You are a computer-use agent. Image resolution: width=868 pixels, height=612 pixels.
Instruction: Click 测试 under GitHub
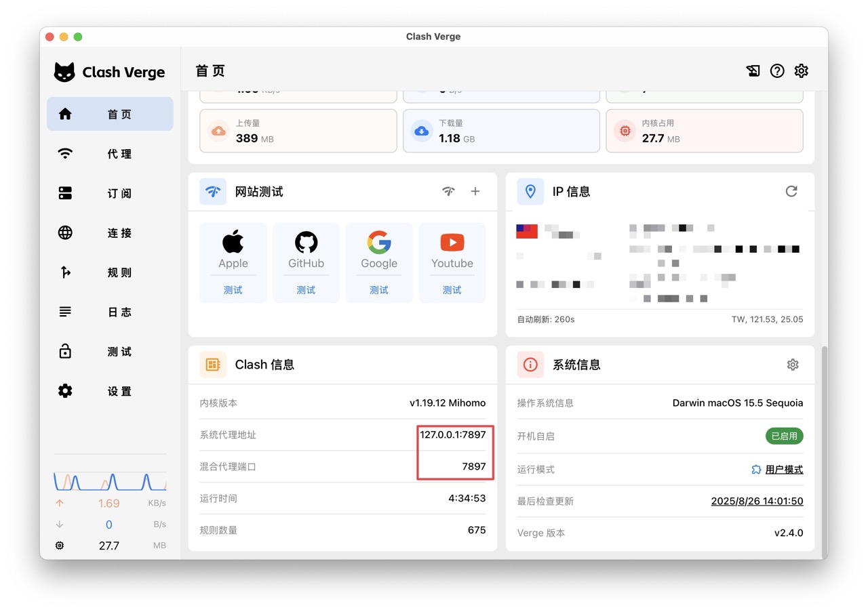pos(306,290)
